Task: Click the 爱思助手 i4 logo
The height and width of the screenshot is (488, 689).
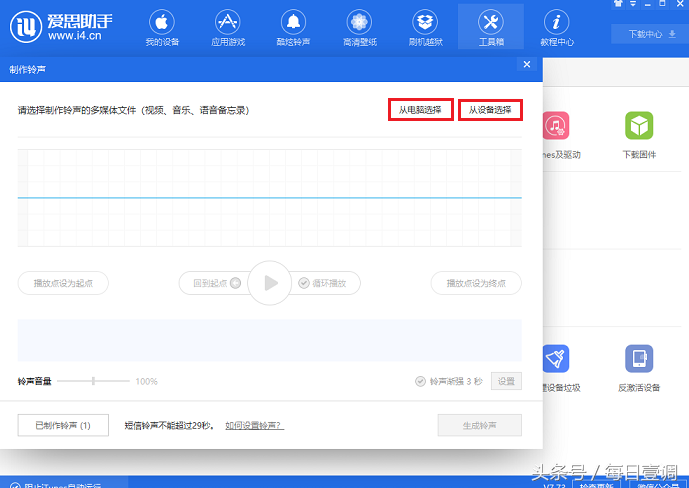Action: (x=61, y=27)
